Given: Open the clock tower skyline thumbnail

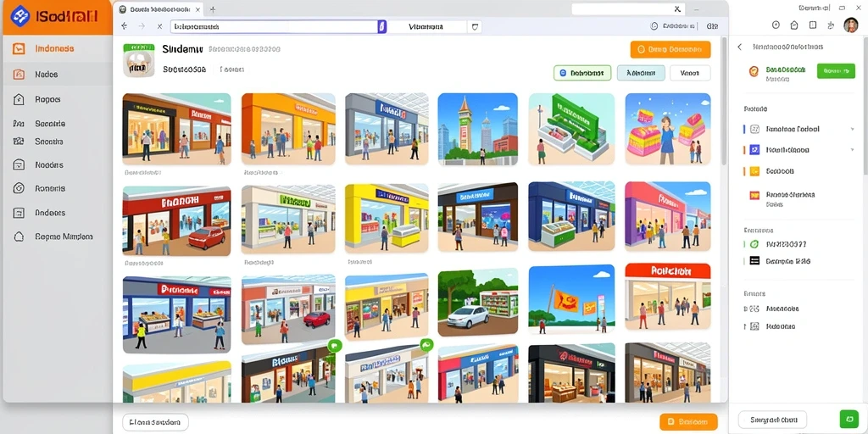Looking at the screenshot, I should (478, 129).
